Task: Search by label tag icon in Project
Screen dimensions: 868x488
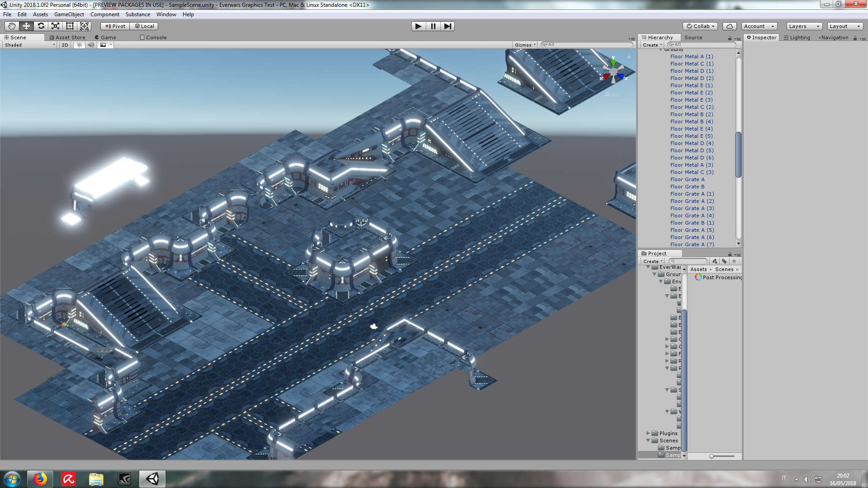Action: (x=724, y=261)
